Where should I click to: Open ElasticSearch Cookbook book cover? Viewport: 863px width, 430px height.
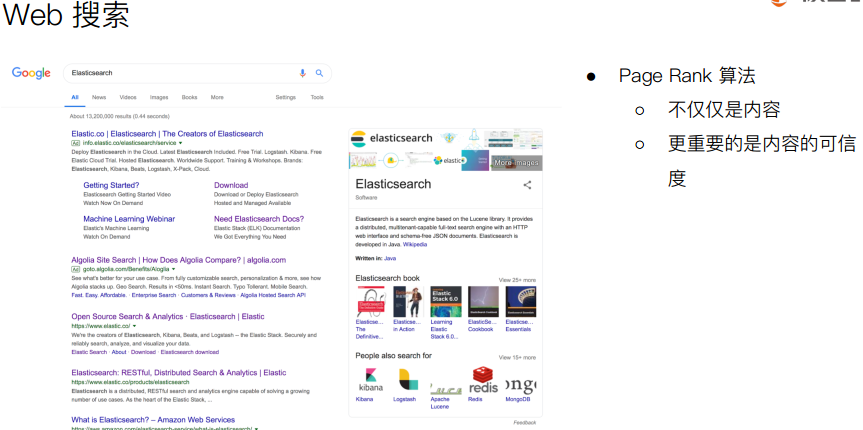click(484, 301)
